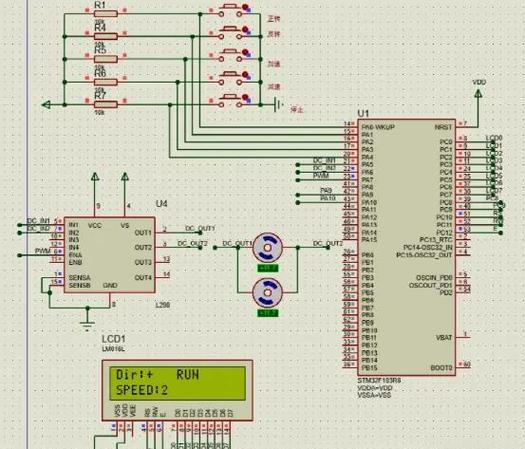This screenshot has width=525, height=449.
Task: Select the ground symbol below U4
Action: [87, 325]
